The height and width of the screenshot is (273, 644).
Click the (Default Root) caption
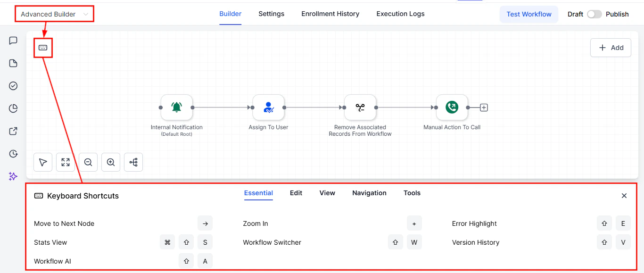point(177,134)
